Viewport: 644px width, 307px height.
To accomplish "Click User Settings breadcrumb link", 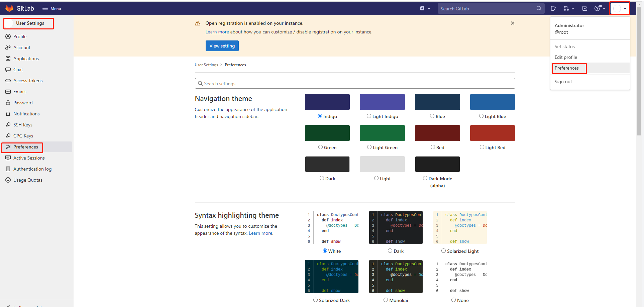I will [206, 65].
